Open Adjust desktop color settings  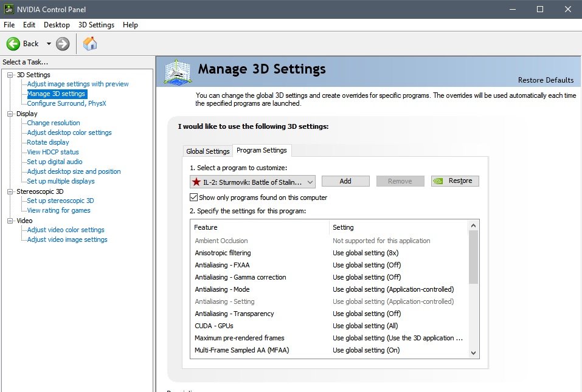(x=69, y=132)
